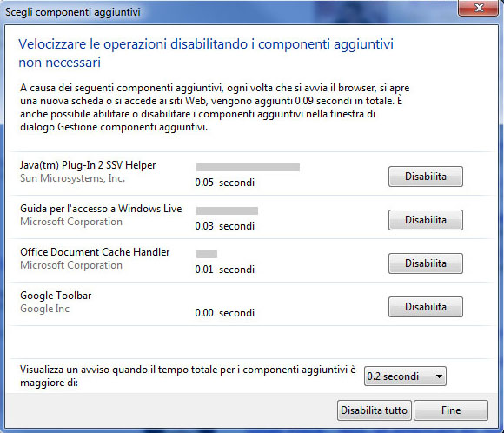Confirm with the Fine button
This screenshot has height=433, width=504.
(451, 410)
